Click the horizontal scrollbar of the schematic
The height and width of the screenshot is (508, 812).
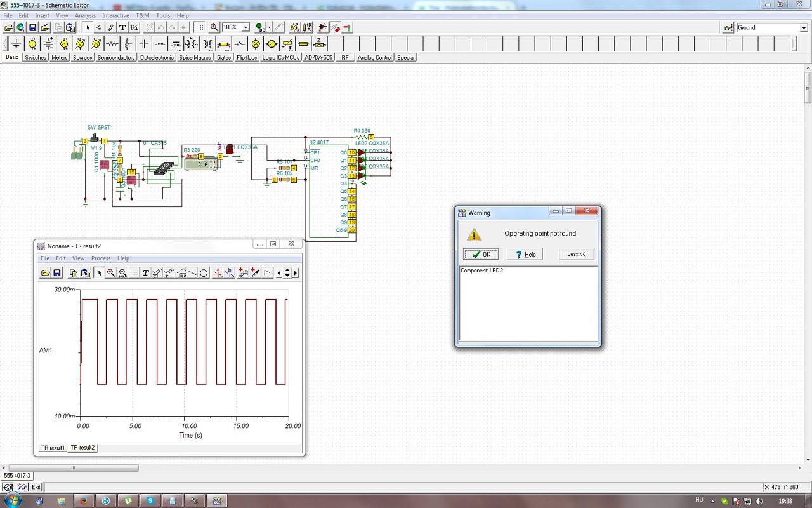click(x=73, y=468)
